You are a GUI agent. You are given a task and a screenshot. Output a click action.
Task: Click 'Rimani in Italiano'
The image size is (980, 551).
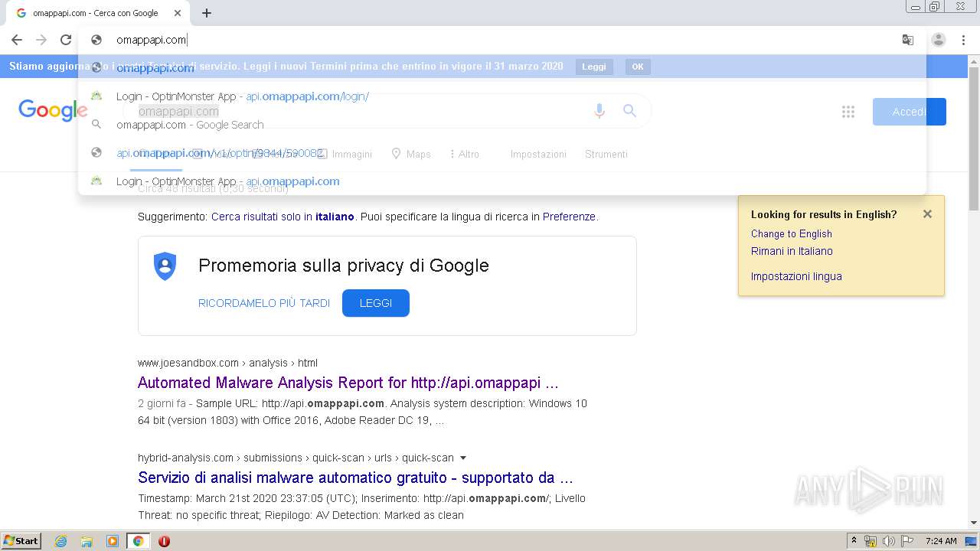pyautogui.click(x=792, y=251)
